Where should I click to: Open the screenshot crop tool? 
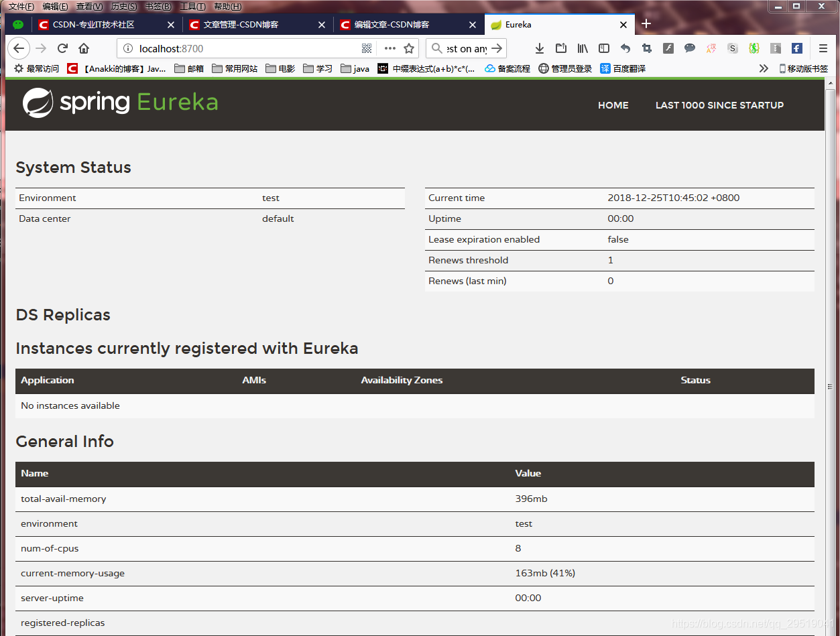(x=647, y=48)
